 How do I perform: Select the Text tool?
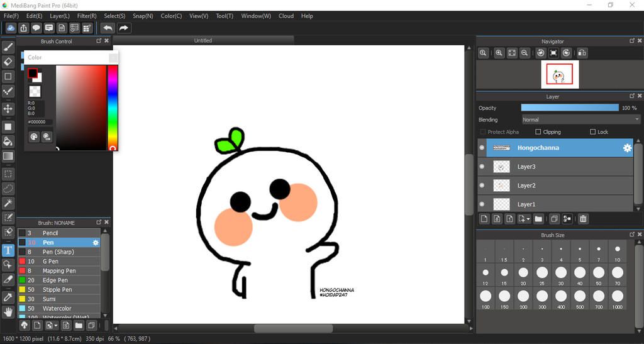coord(8,250)
